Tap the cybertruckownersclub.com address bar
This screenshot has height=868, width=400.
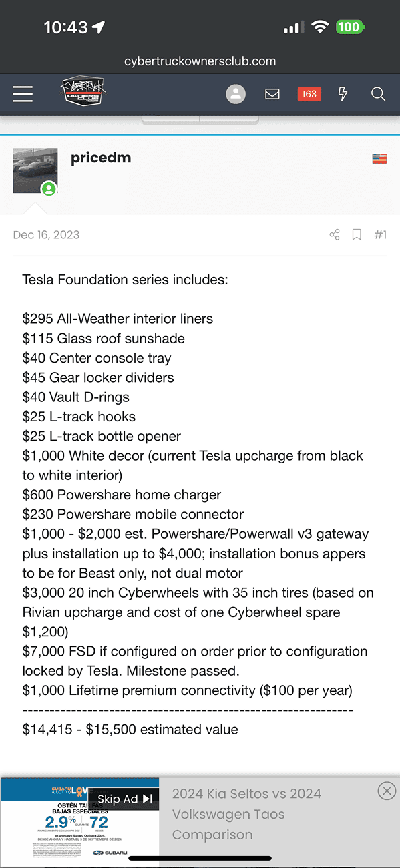coord(200,61)
